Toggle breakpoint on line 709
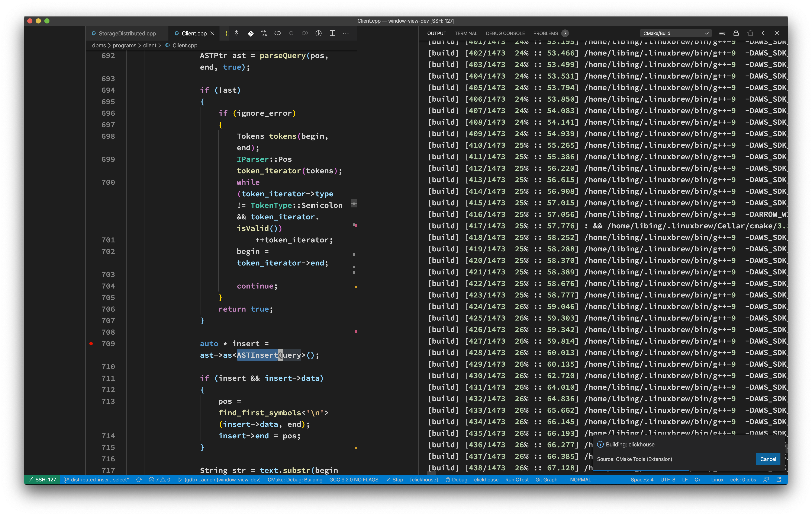Viewport: 812px width, 516px height. tap(91, 344)
